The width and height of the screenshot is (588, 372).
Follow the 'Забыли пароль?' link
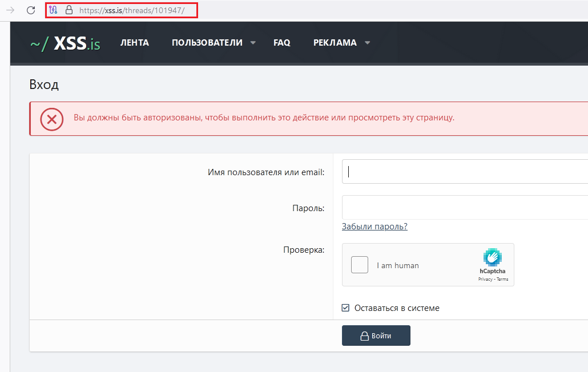tap(374, 227)
